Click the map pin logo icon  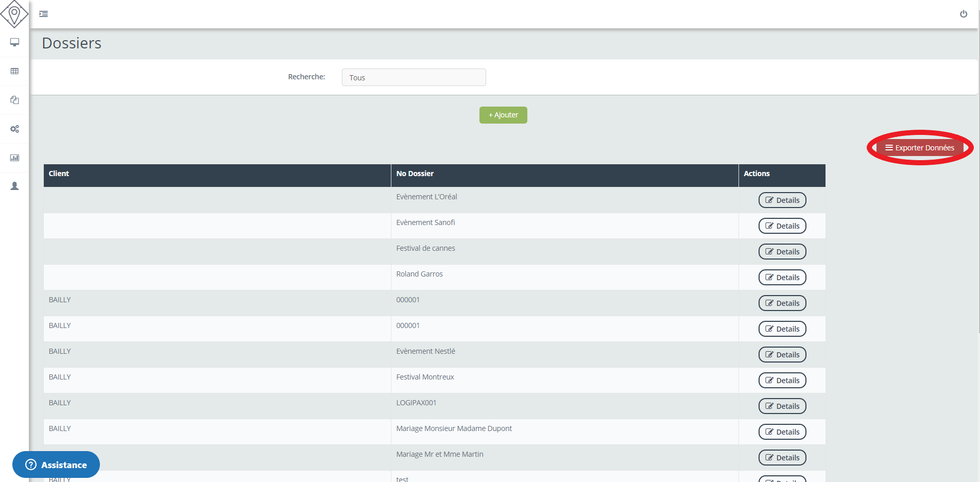pos(14,14)
